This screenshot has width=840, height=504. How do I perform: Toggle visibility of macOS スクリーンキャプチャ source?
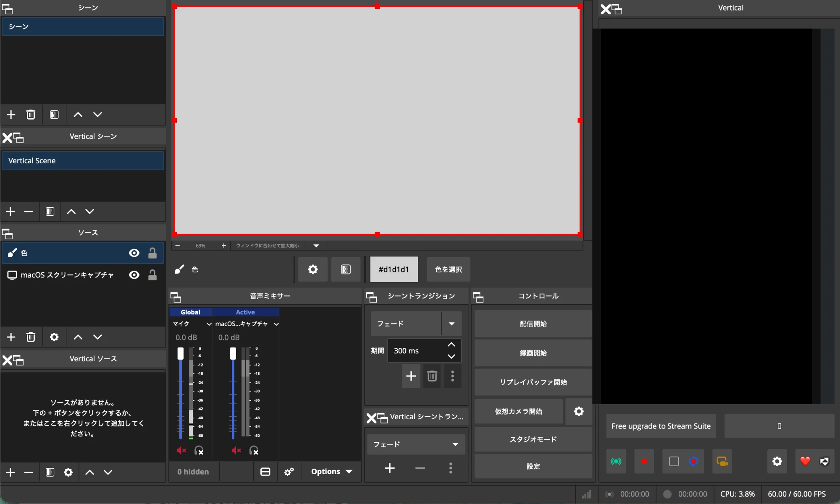click(134, 275)
